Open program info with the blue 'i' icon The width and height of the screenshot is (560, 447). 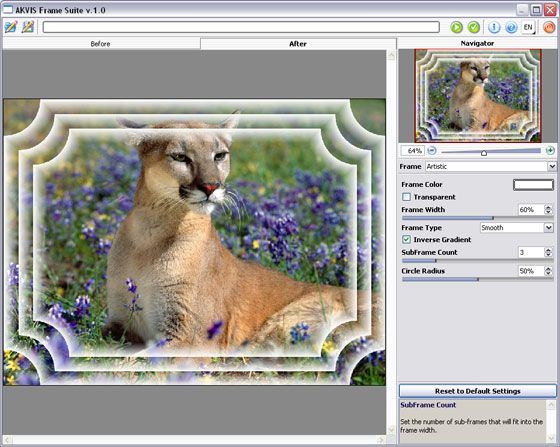494,27
